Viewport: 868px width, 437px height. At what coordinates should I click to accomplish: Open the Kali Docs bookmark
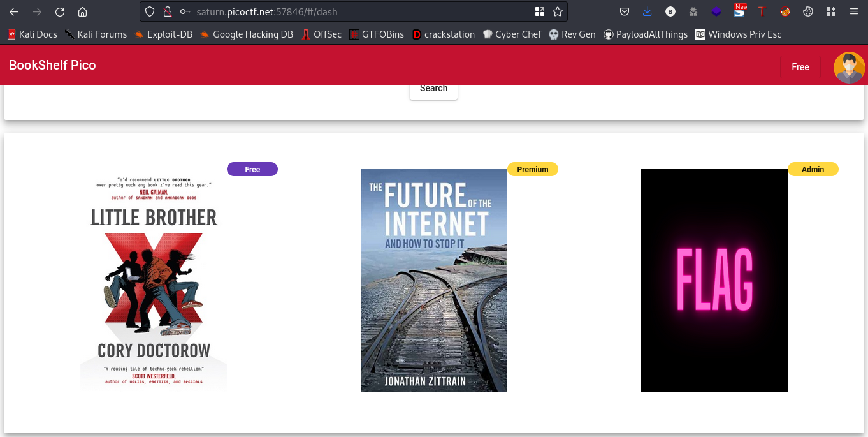pos(32,34)
